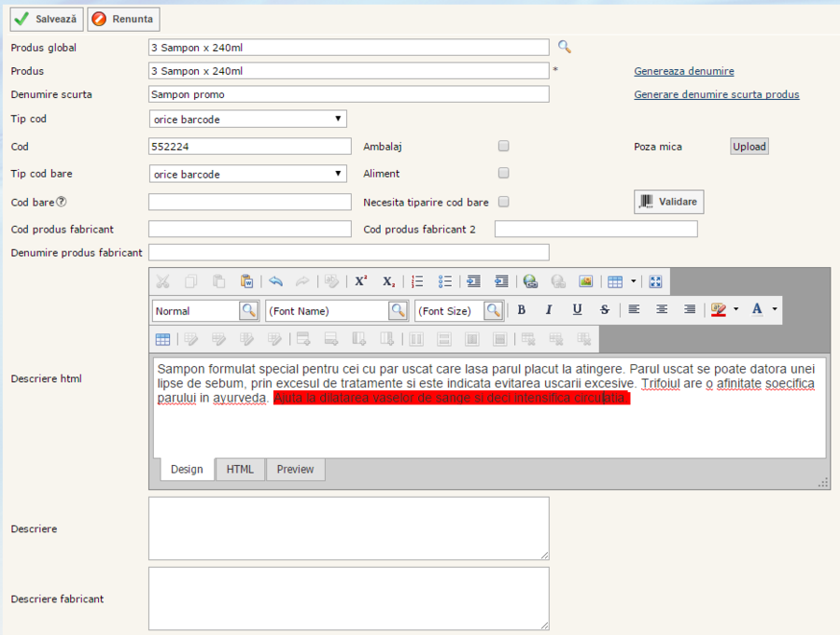Screen dimensions: 840x635
Task: Apply strikethrough formatting in the editor
Action: coord(605,310)
